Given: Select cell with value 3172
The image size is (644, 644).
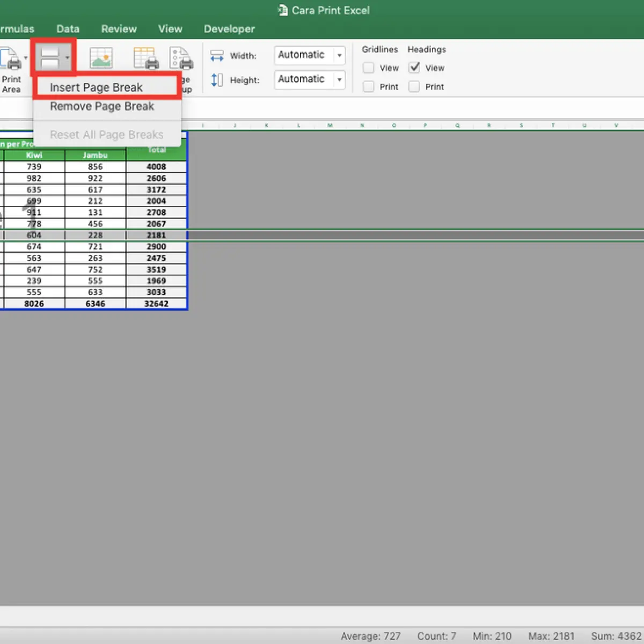Looking at the screenshot, I should click(x=157, y=189).
